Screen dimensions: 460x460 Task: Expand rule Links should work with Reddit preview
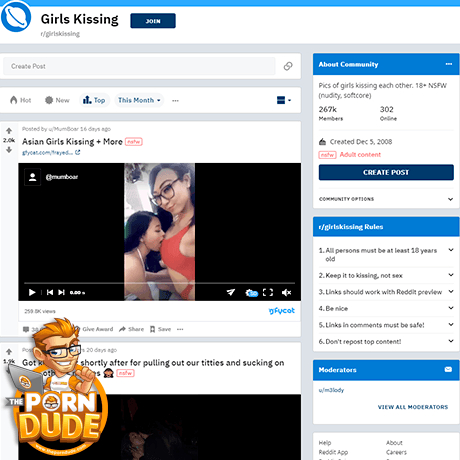click(x=386, y=292)
